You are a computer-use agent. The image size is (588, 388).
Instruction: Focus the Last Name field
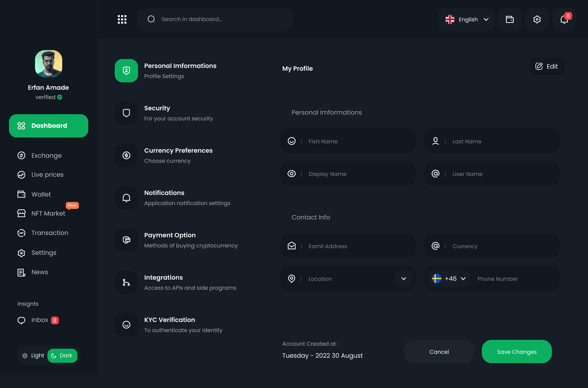[492, 141]
